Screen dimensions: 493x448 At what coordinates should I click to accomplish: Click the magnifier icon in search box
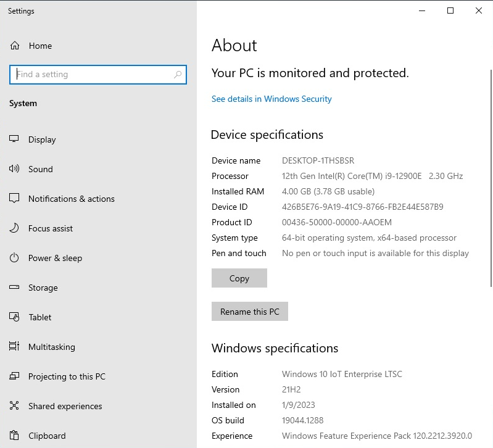[x=178, y=75]
